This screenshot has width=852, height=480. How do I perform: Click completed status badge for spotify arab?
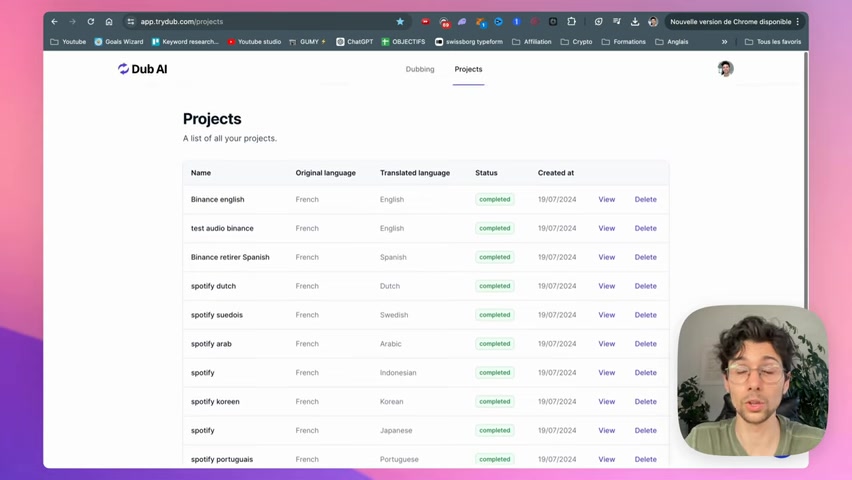494,344
